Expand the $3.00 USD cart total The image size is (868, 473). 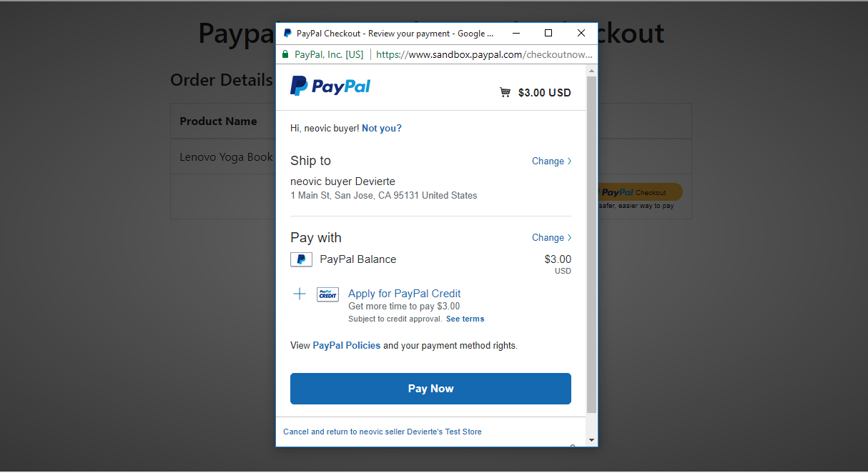(x=544, y=92)
